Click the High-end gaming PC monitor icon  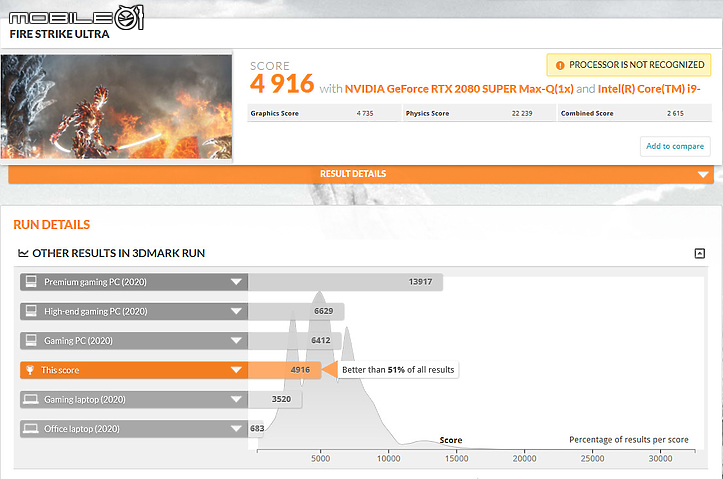click(31, 311)
